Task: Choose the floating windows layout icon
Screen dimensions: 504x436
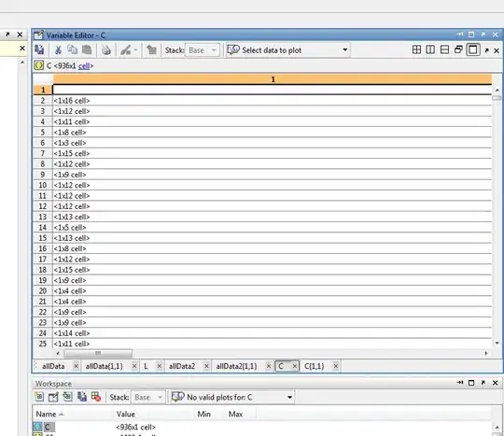Action: click(458, 49)
